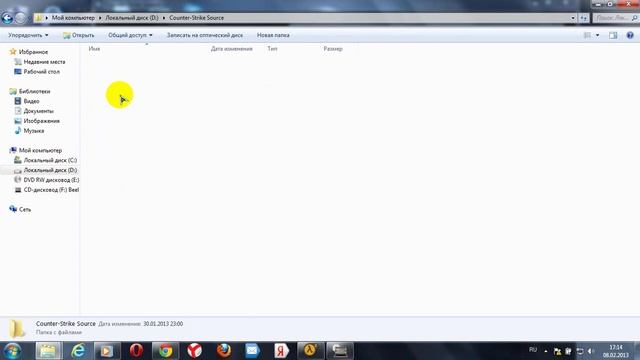This screenshot has width=640, height=360.
Task: Open the mail envelope taskbar icon
Action: coord(253,351)
